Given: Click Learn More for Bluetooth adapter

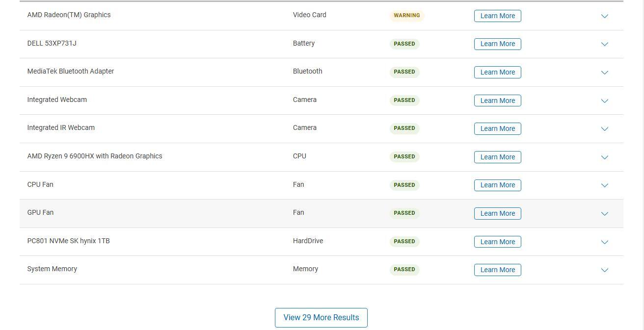Looking at the screenshot, I should 497,72.
